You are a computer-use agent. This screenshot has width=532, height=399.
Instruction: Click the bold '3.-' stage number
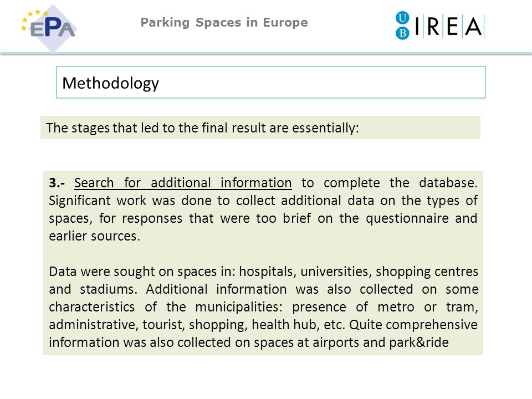pyautogui.click(x=57, y=182)
